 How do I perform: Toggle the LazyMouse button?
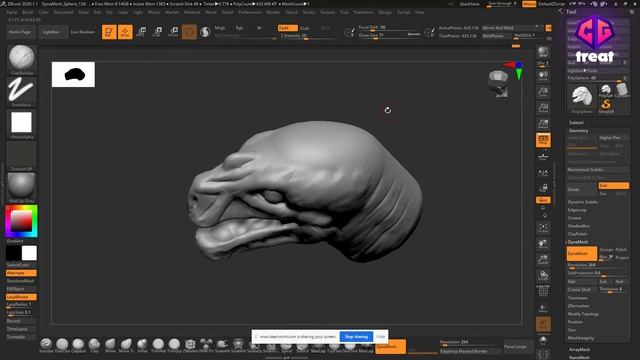pyautogui.click(x=21, y=297)
